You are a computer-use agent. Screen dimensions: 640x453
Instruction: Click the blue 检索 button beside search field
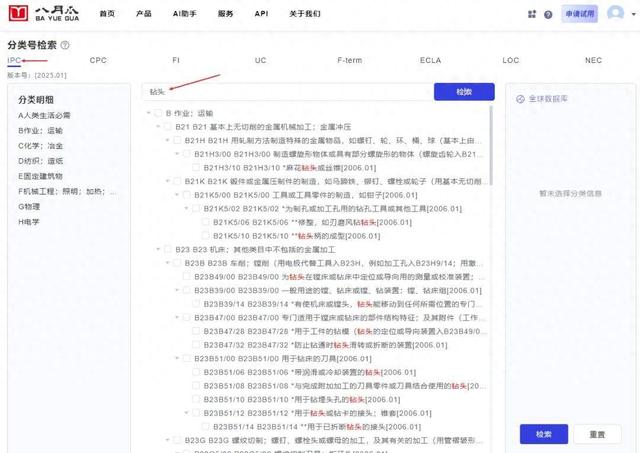[463, 91]
